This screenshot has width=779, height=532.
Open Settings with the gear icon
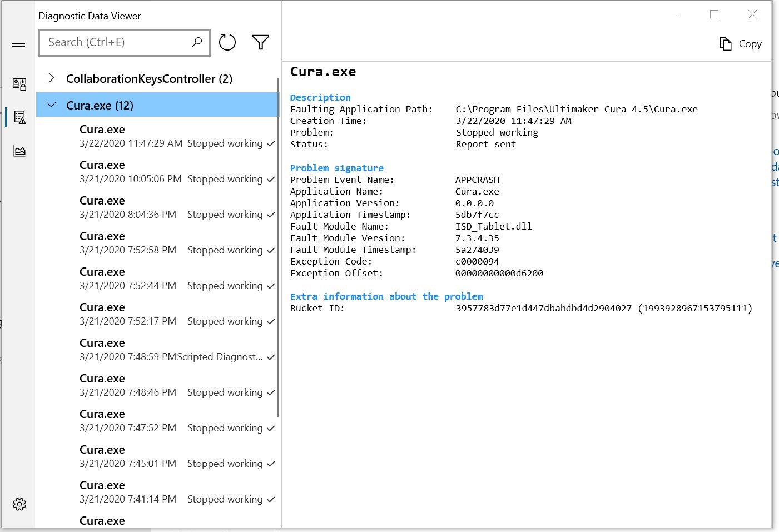(x=19, y=504)
